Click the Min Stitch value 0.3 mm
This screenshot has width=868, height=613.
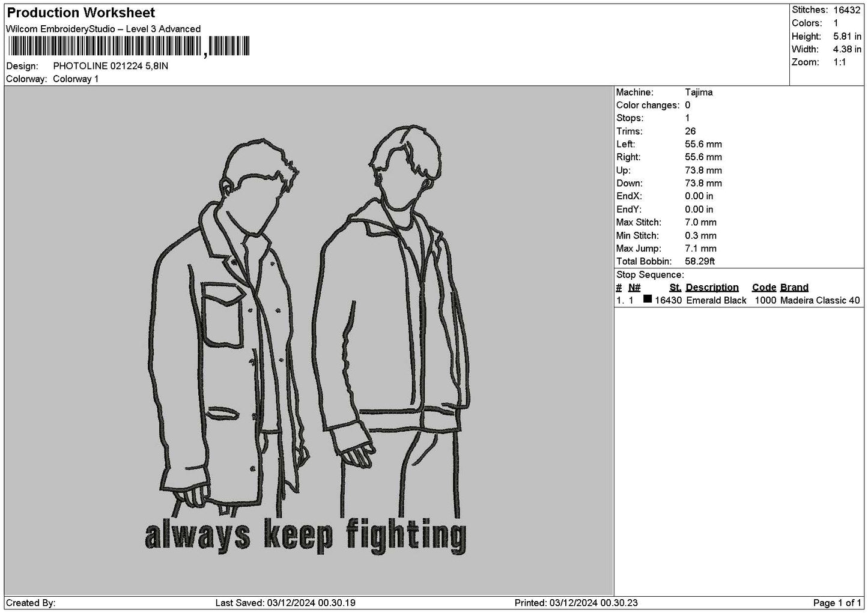(x=700, y=235)
